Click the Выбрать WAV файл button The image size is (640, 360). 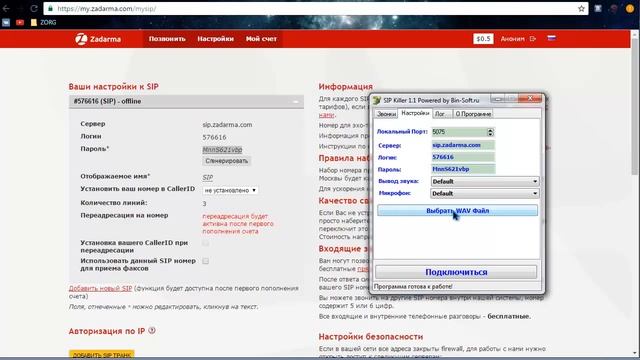pos(458,211)
